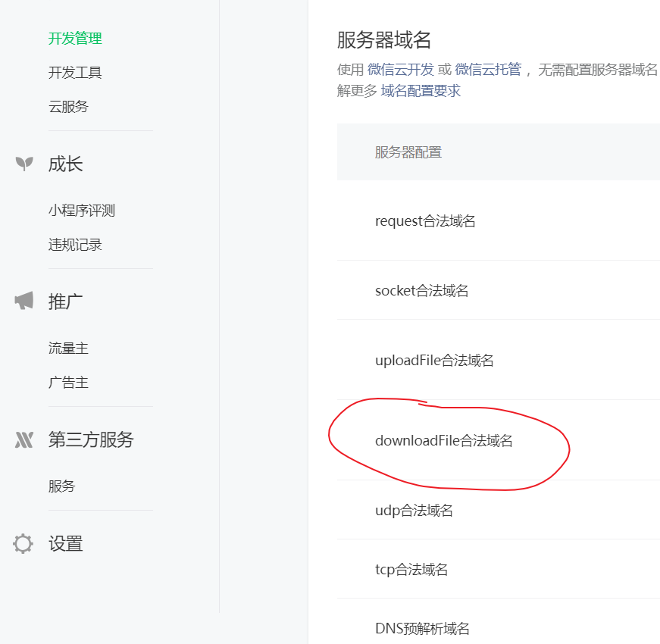Open the 设置 section

pos(65,543)
